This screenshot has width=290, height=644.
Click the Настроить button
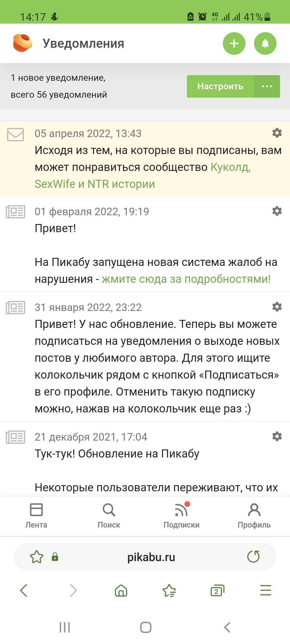pyautogui.click(x=220, y=86)
